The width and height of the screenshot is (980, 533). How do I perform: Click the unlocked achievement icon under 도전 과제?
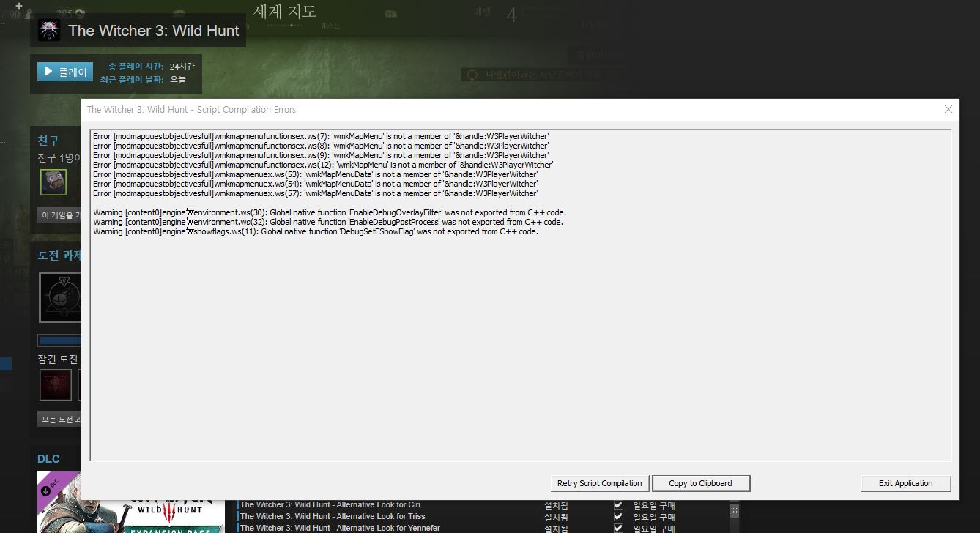(60, 297)
